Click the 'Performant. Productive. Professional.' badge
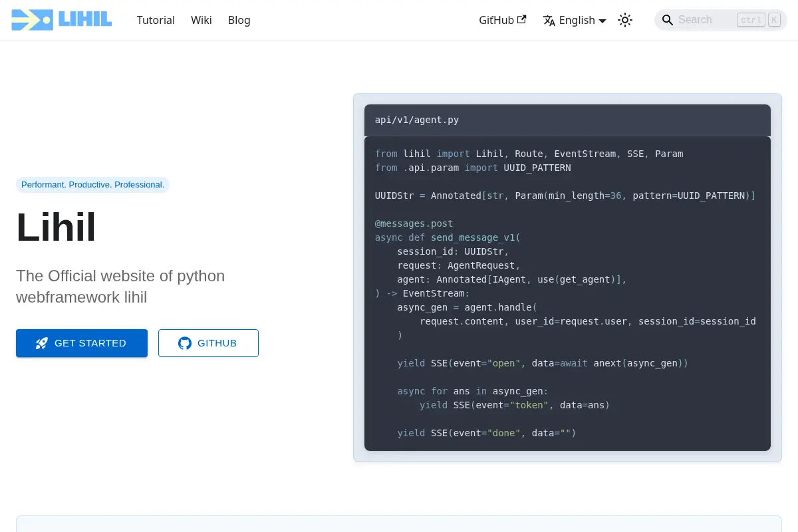This screenshot has width=798, height=532. [92, 184]
